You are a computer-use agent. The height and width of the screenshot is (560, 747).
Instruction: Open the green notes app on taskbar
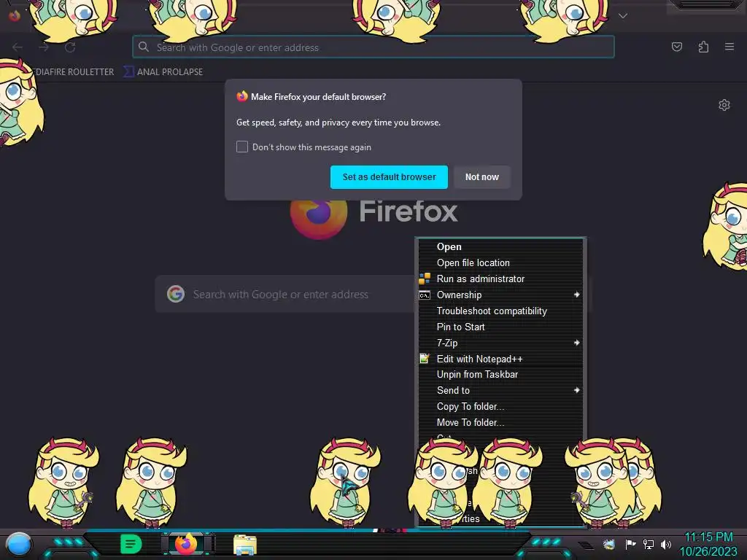(x=131, y=544)
